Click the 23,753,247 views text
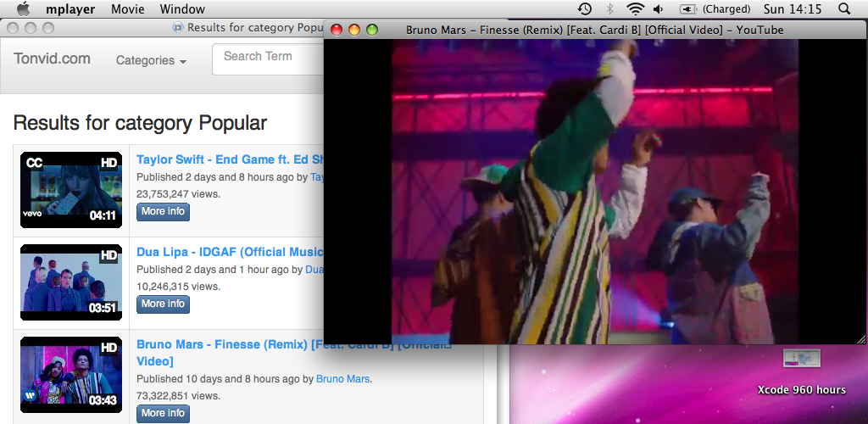 click(x=178, y=194)
